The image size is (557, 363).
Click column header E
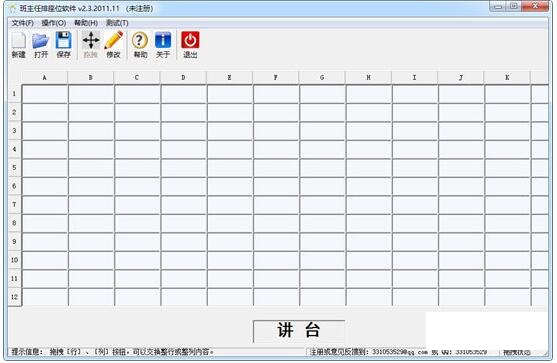(229, 77)
